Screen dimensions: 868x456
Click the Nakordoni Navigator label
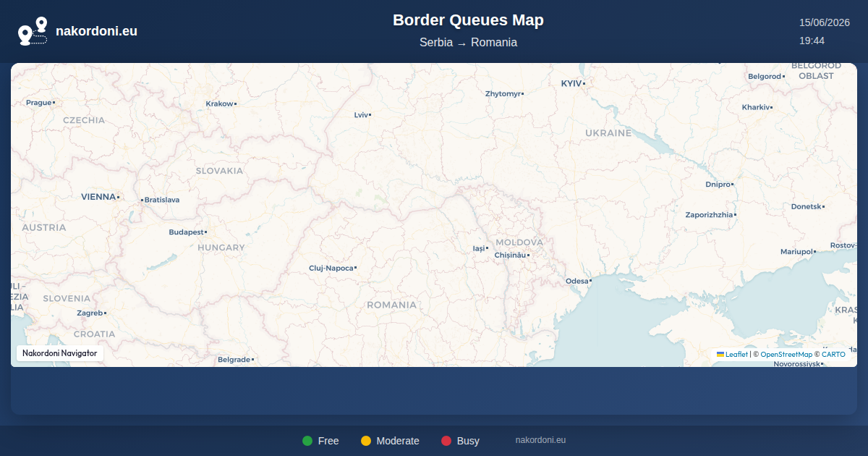click(60, 353)
